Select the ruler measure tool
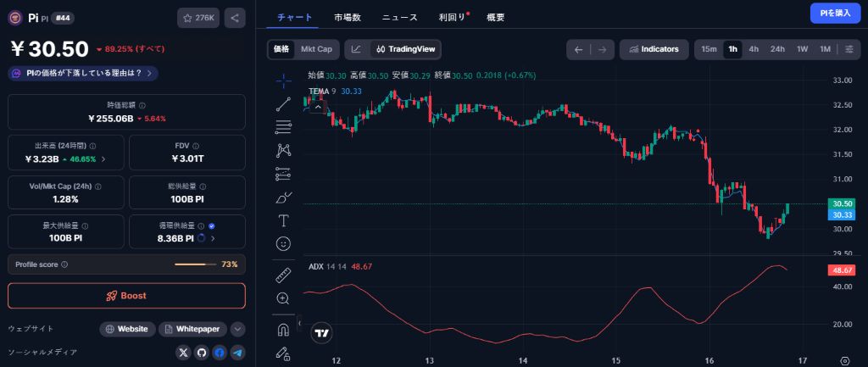The height and width of the screenshot is (367, 868). tap(283, 275)
